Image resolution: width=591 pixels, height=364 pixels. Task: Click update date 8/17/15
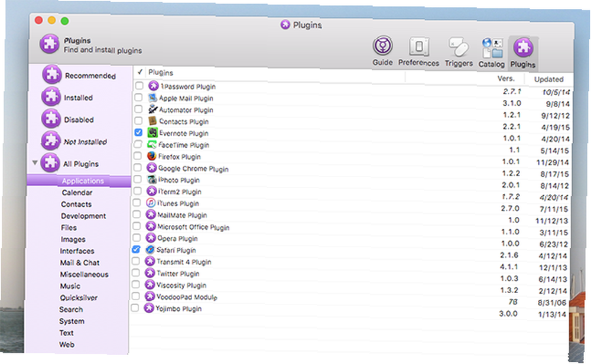pyautogui.click(x=555, y=174)
